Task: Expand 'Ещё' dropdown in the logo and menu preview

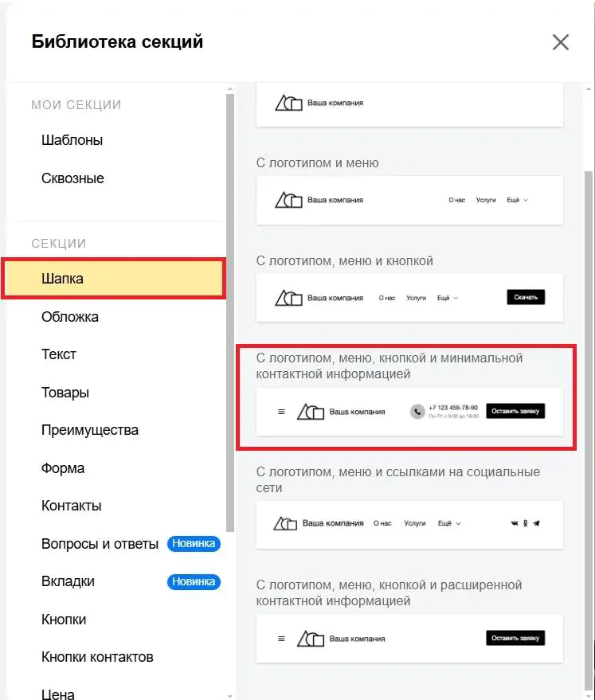Action: (517, 200)
